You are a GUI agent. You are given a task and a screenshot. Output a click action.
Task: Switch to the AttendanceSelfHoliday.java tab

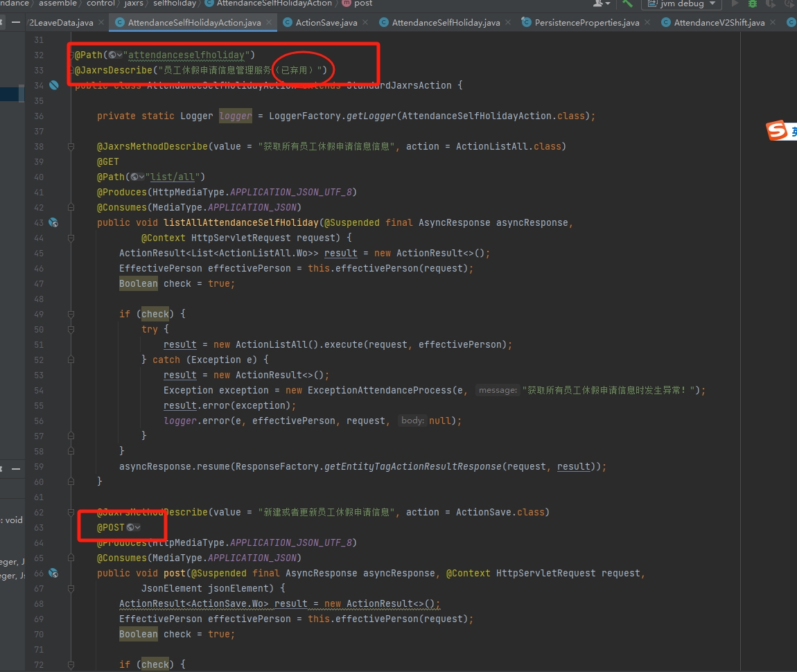446,22
